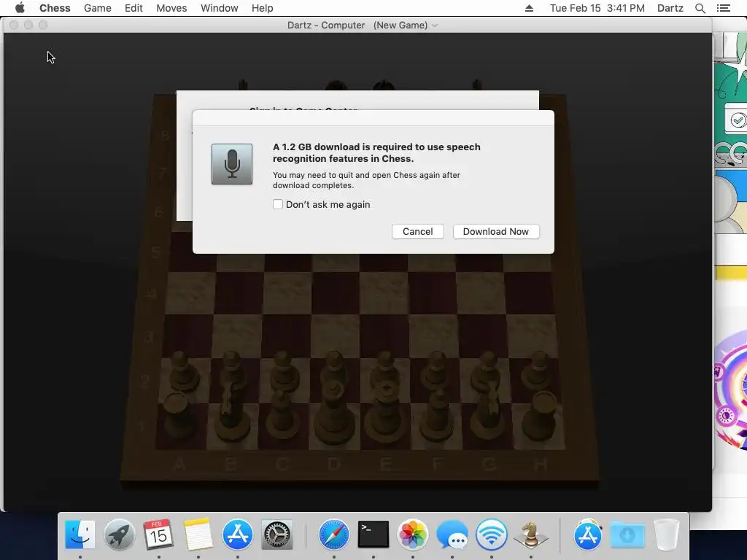The height and width of the screenshot is (560, 747).
Task: Click the empty E4 square on the board
Action: point(384,292)
